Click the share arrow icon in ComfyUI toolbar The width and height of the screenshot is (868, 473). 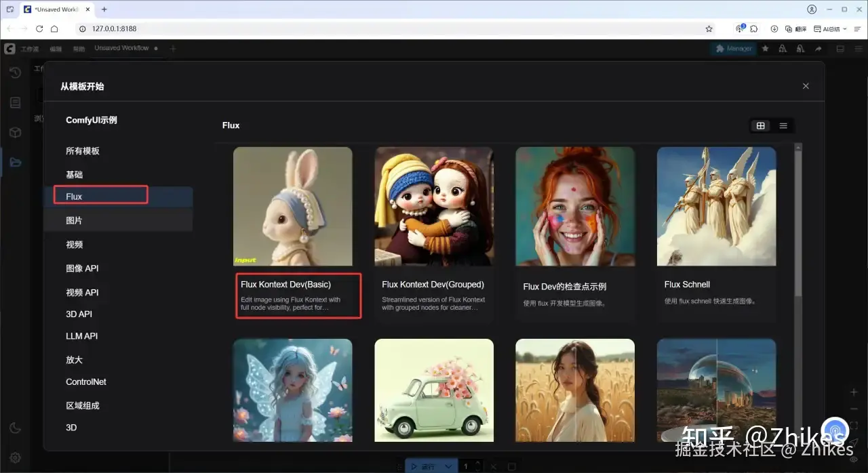point(818,49)
